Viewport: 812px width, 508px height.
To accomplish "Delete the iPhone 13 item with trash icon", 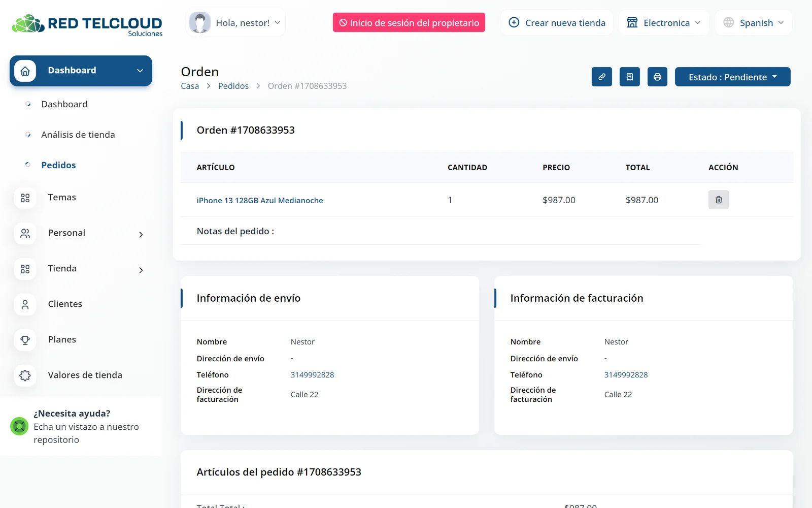I will (x=718, y=200).
